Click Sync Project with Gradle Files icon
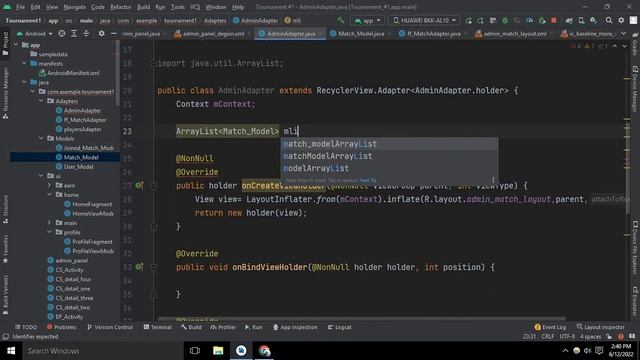 569,20
